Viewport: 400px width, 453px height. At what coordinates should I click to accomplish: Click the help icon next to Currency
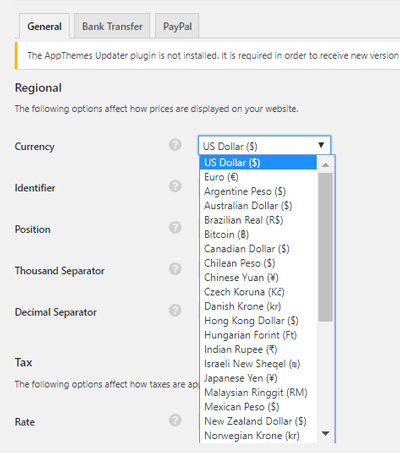175,145
